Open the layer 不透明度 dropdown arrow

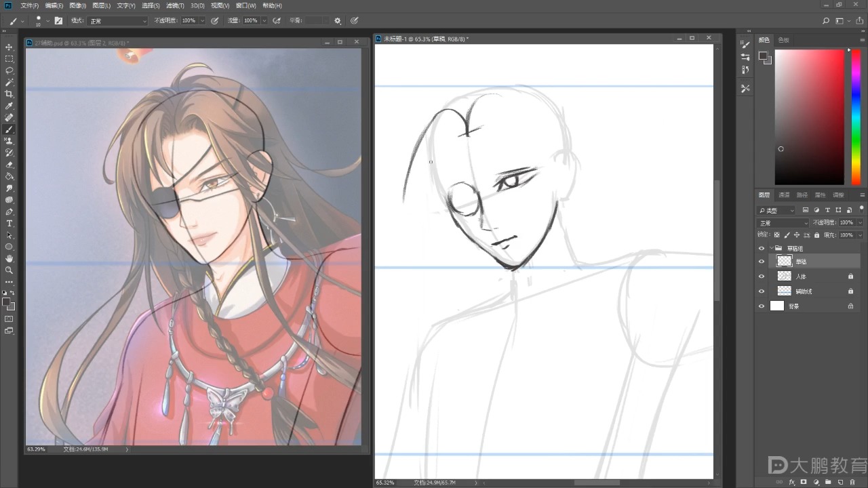860,222
